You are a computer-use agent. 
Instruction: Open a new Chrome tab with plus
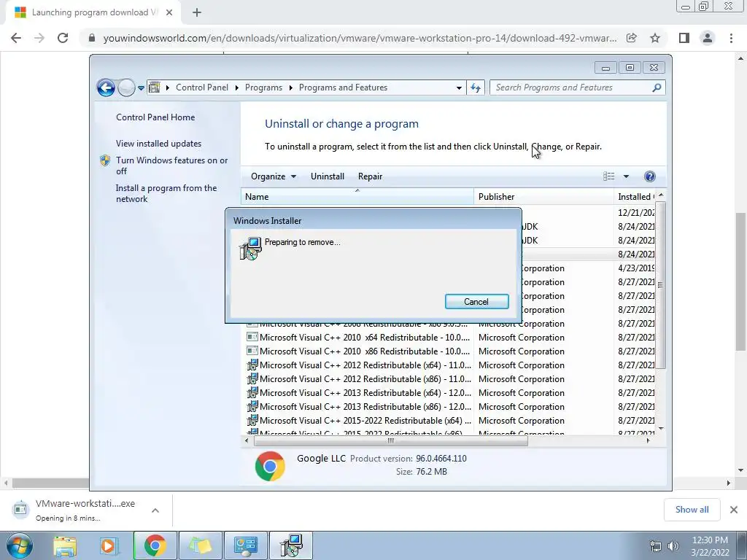[197, 13]
